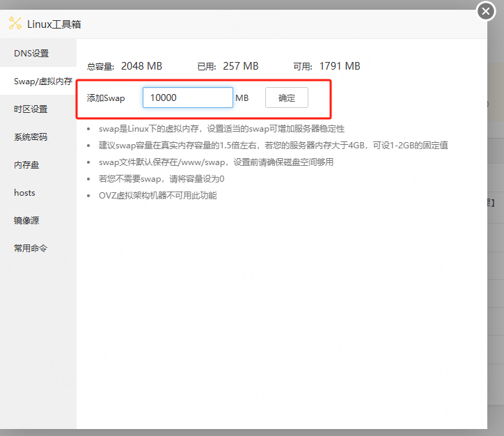Select the Swap/虚拟内存 tab
Screen dimensions: 504x436
point(38,81)
